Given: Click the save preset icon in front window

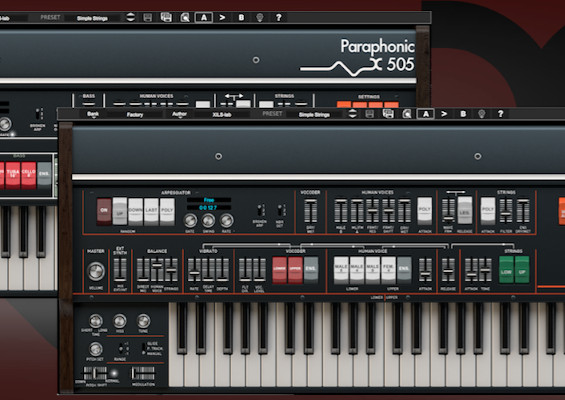Looking at the screenshot, I should click(x=369, y=114).
